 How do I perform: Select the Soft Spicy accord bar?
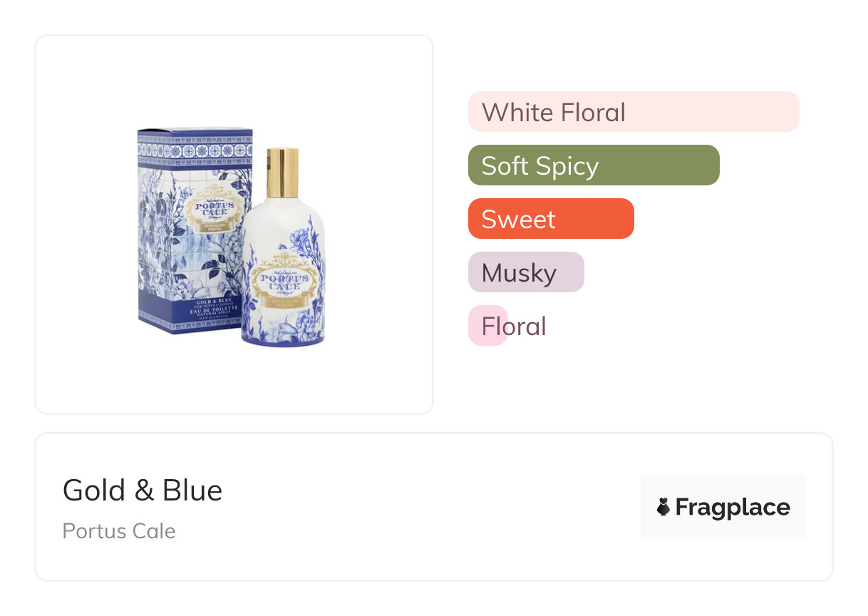pyautogui.click(x=593, y=165)
